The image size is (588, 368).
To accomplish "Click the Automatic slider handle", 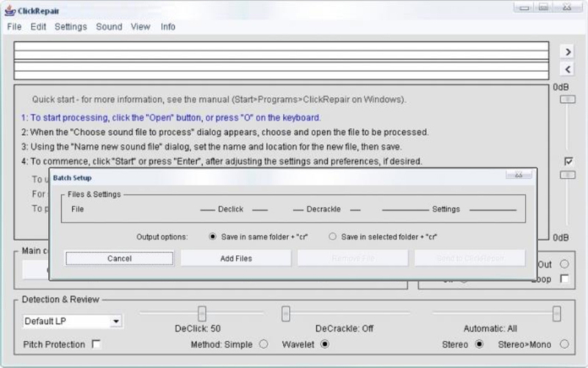I will pyautogui.click(x=556, y=314).
